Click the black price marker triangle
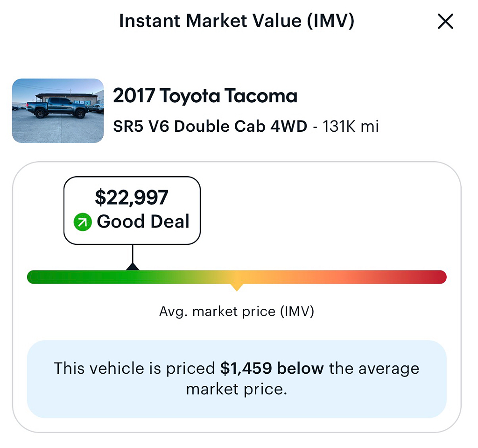Screen dimensions: 478x448 pos(133,266)
